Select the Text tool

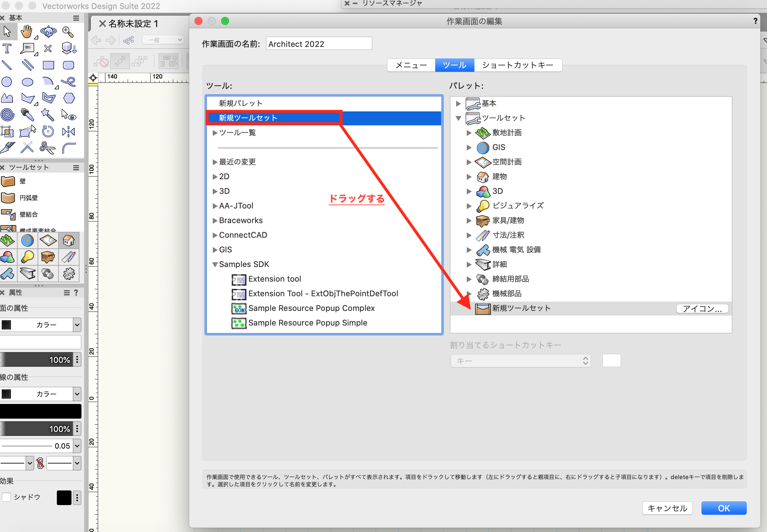click(7, 49)
